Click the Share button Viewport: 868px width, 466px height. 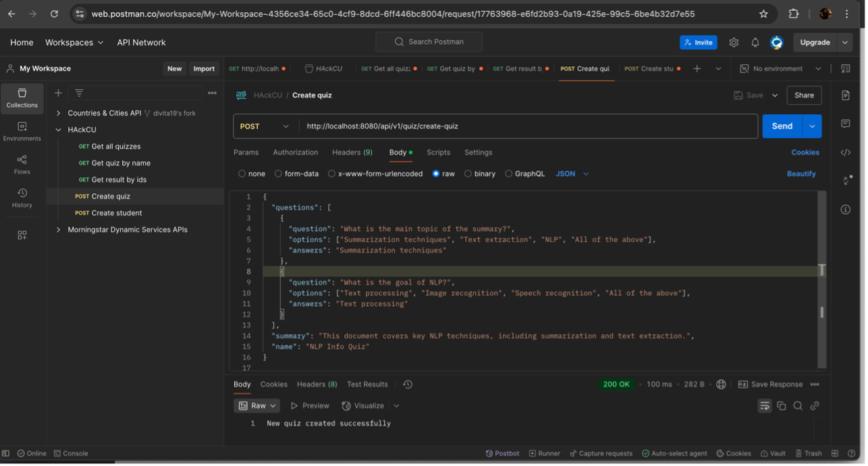coord(804,95)
